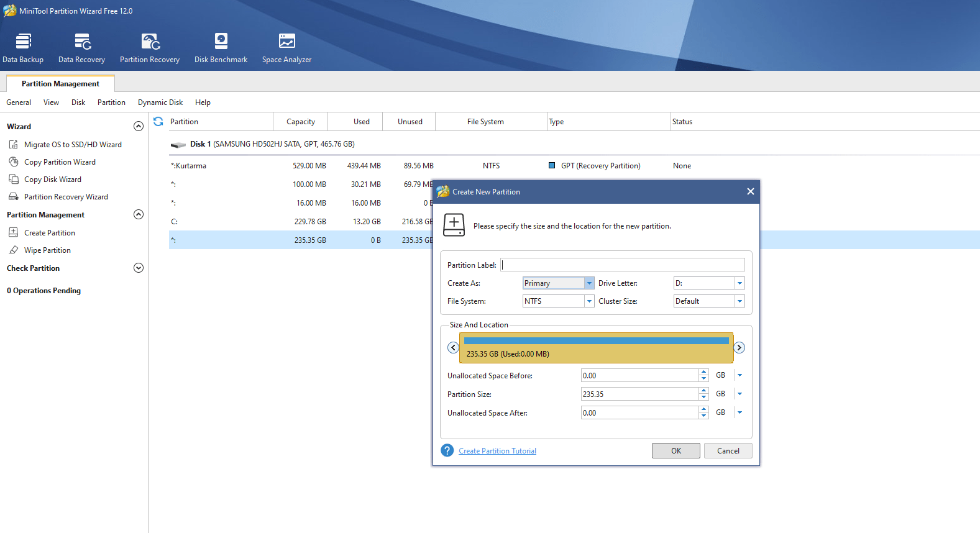Open the Create As dropdown
980x533 pixels.
589,283
